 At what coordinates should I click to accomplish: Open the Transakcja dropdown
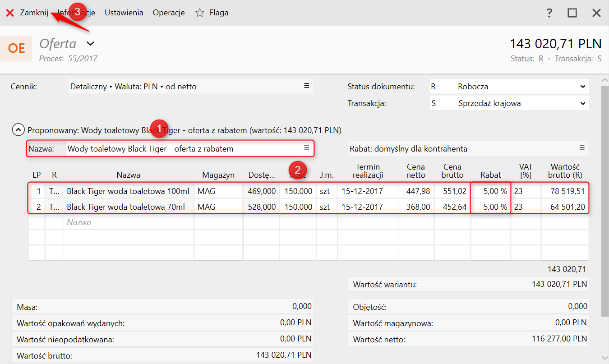pyautogui.click(x=582, y=103)
